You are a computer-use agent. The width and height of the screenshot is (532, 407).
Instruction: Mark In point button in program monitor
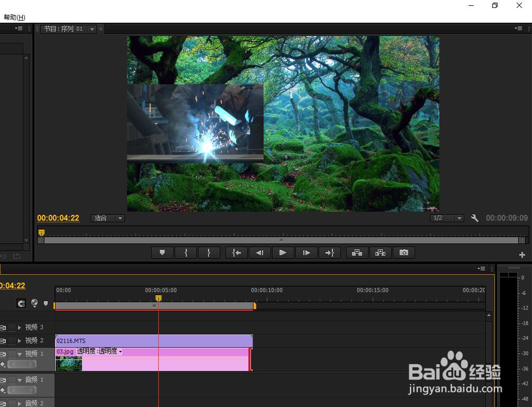point(186,253)
